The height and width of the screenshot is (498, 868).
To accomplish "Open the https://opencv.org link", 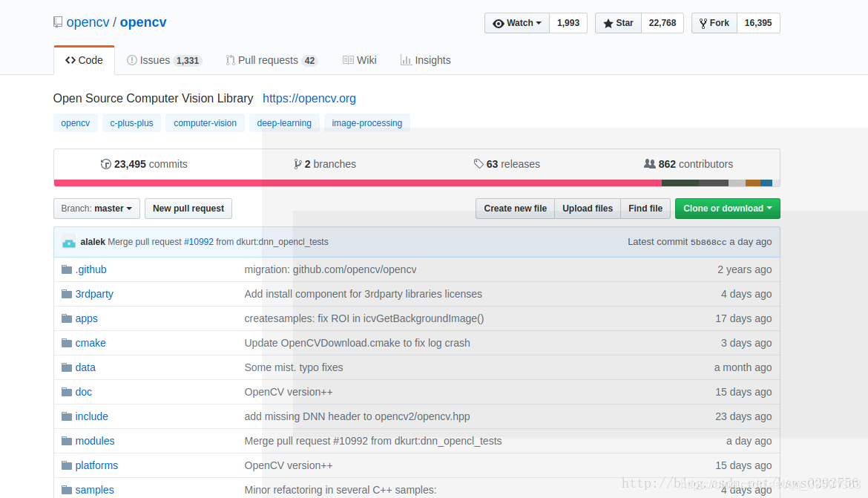I will click(309, 99).
